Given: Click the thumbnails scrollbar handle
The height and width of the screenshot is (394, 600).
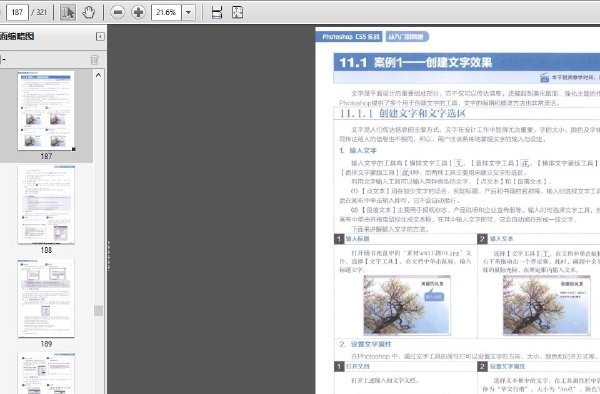Looking at the screenshot, I should [x=98, y=311].
